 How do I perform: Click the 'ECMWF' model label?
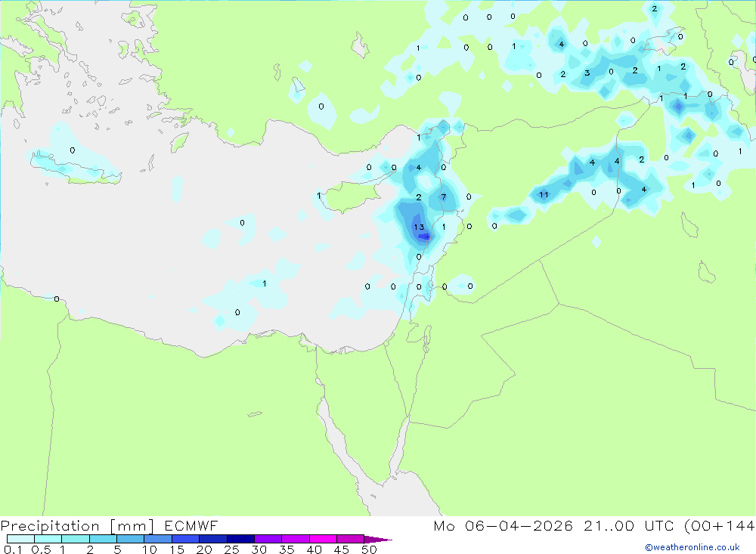191,525
